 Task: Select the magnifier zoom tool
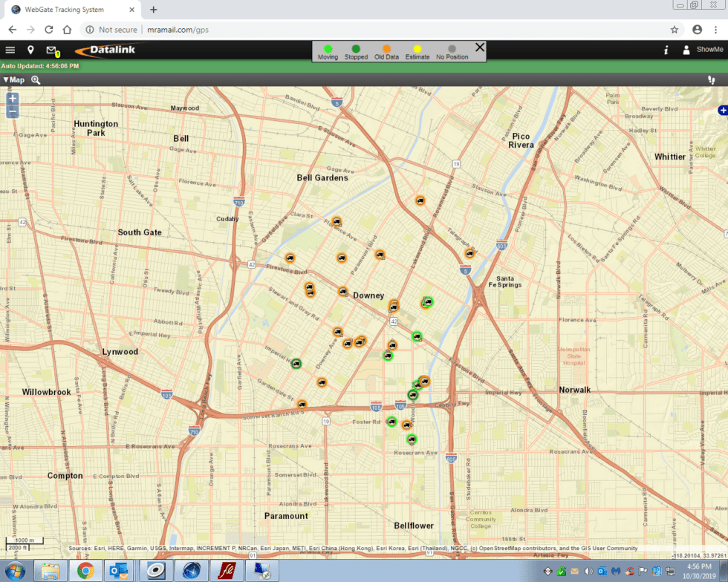[36, 79]
